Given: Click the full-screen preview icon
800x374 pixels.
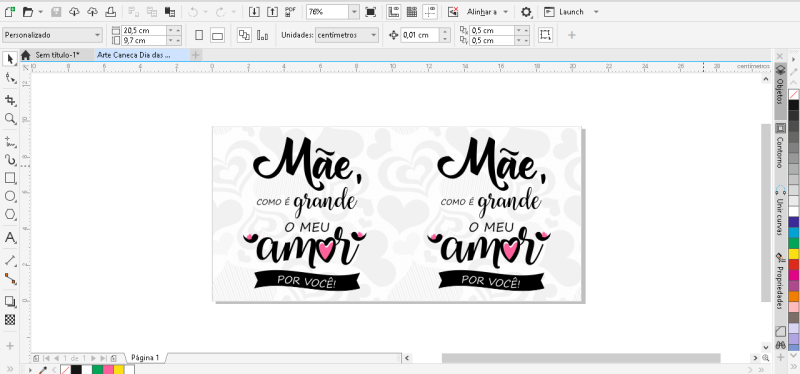Looking at the screenshot, I should coord(370,12).
